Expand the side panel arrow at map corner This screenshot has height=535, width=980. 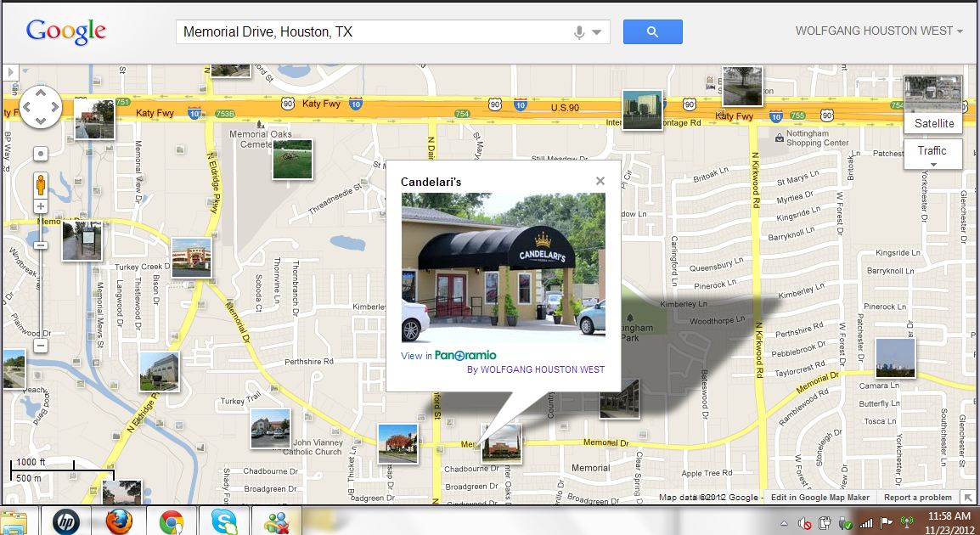tap(11, 72)
